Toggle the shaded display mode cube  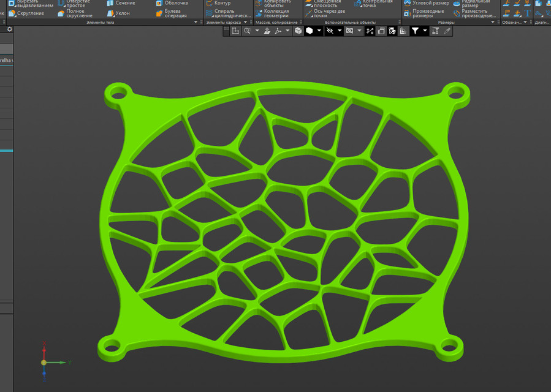pos(309,31)
